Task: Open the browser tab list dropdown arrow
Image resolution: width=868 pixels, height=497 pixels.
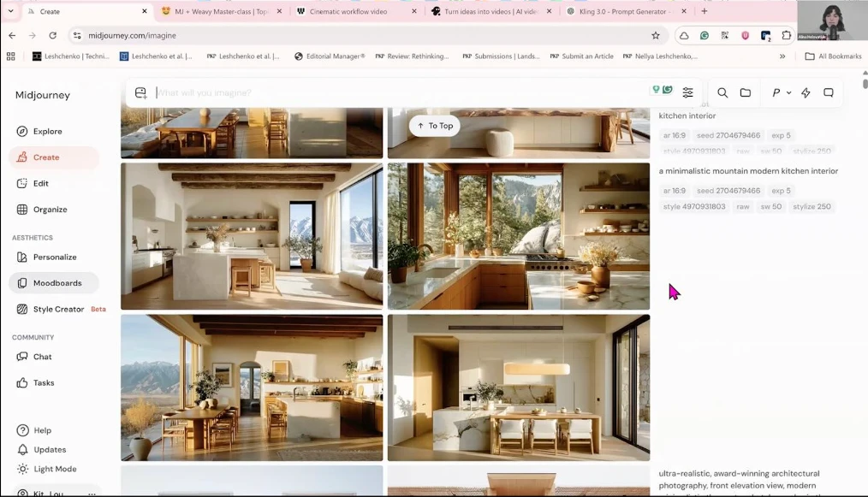Action: point(11,11)
